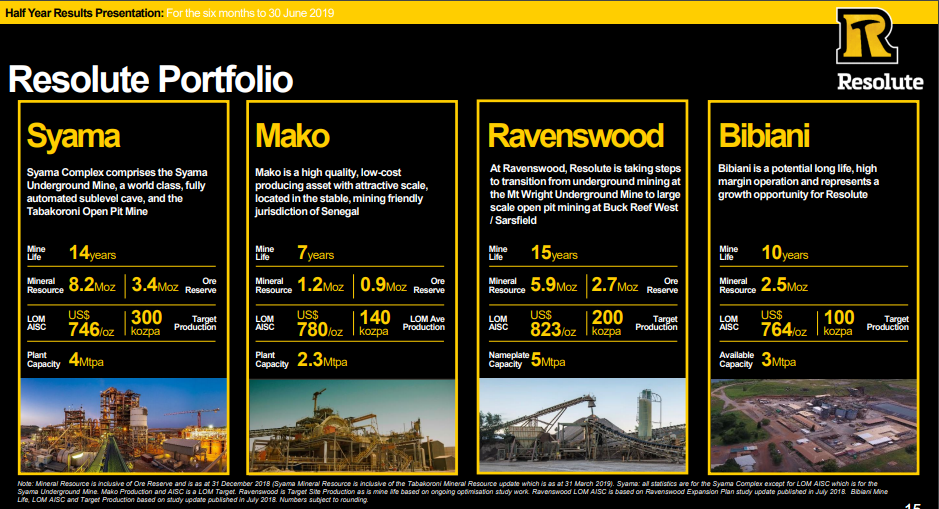Open the Bibiani aerial site photo
This screenshot has width=939, height=509.
tap(813, 425)
